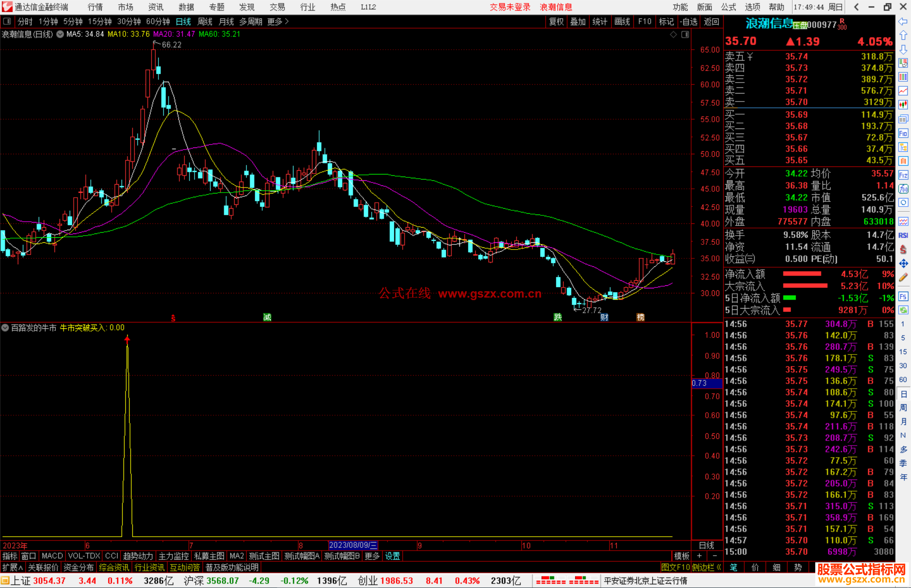The height and width of the screenshot is (588, 911).
Task: Click the candlestick chart sidebar icon
Action: click(x=903, y=105)
